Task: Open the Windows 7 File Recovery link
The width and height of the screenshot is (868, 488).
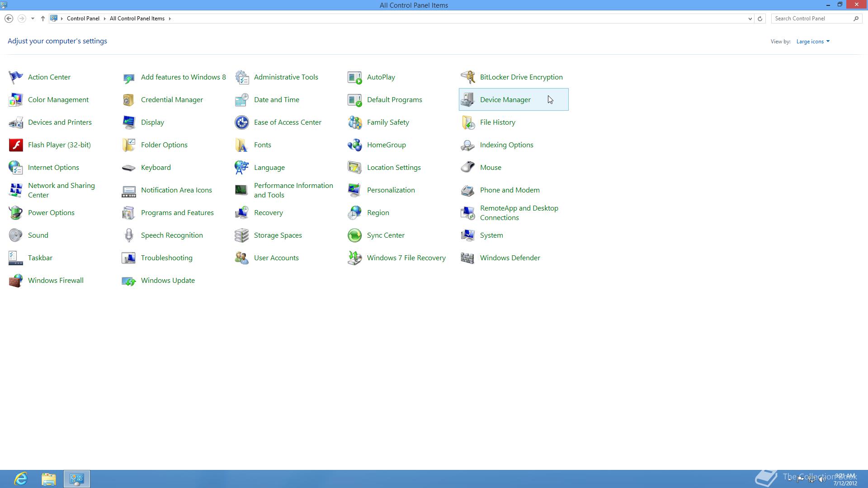Action: (x=406, y=258)
